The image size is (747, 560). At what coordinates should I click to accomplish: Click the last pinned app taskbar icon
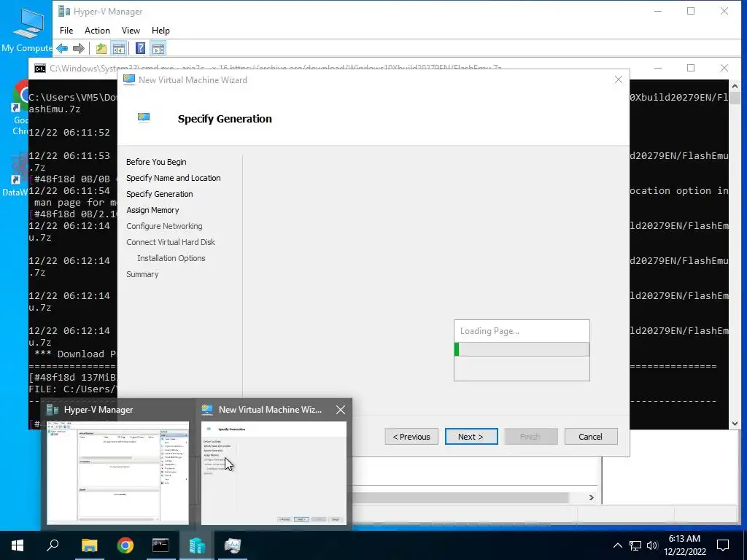click(233, 545)
